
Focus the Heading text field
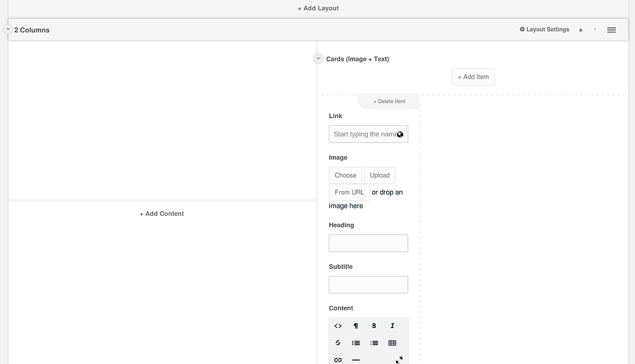368,243
